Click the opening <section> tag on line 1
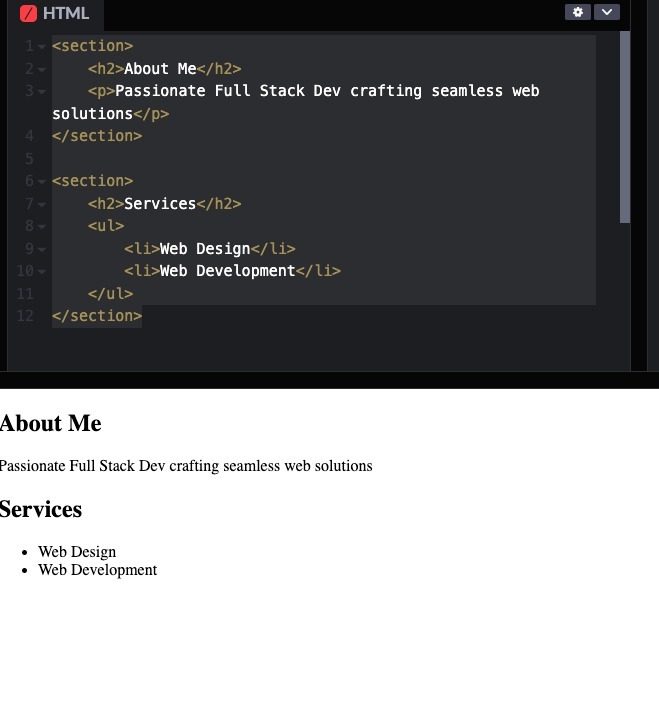This screenshot has width=659, height=722. 93,46
